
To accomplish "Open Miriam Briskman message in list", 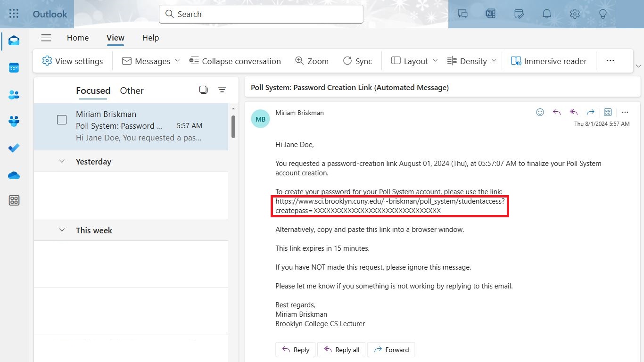I will coord(131,126).
